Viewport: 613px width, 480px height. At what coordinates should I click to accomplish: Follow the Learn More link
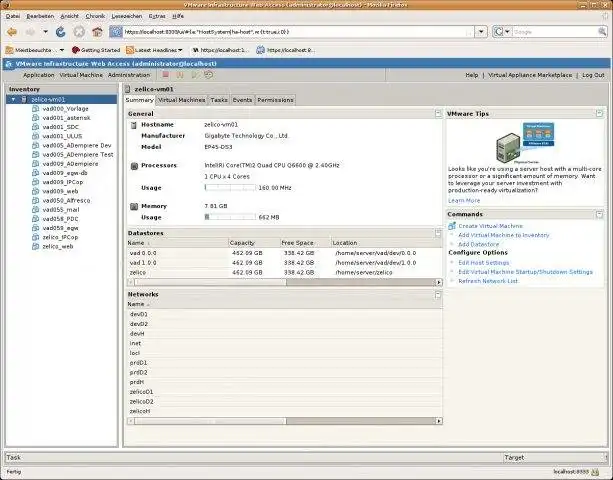[x=464, y=201]
